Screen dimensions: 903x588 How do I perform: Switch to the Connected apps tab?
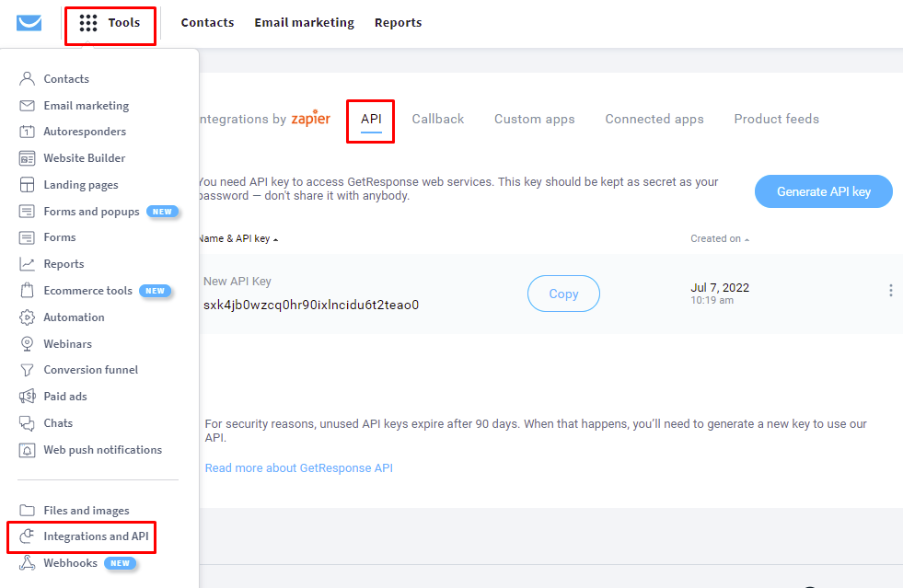[x=654, y=120]
